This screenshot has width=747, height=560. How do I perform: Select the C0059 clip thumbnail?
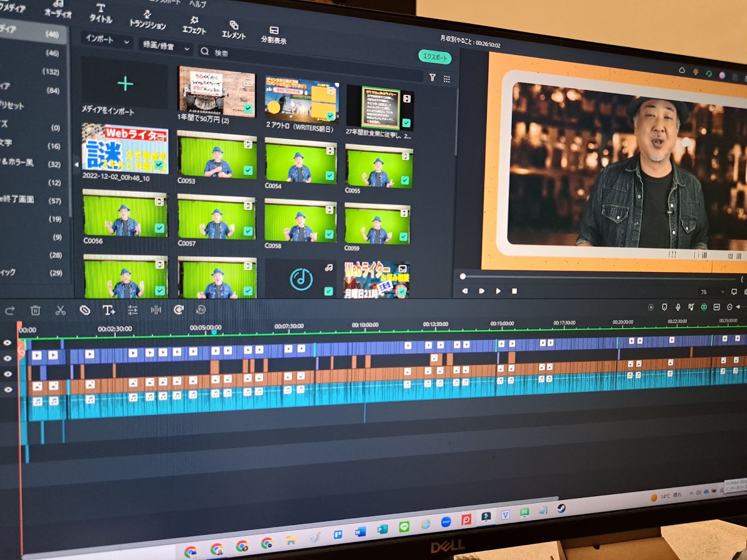(377, 224)
